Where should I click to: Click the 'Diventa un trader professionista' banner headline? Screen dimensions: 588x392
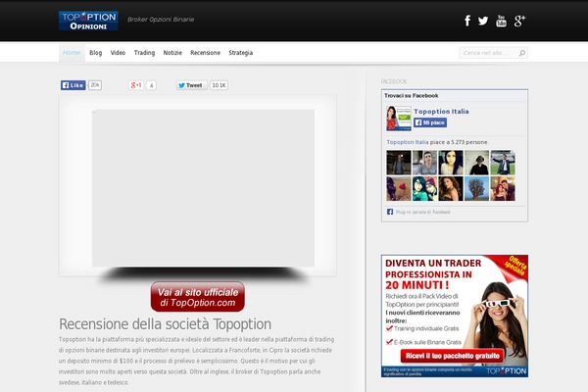pyautogui.click(x=433, y=273)
